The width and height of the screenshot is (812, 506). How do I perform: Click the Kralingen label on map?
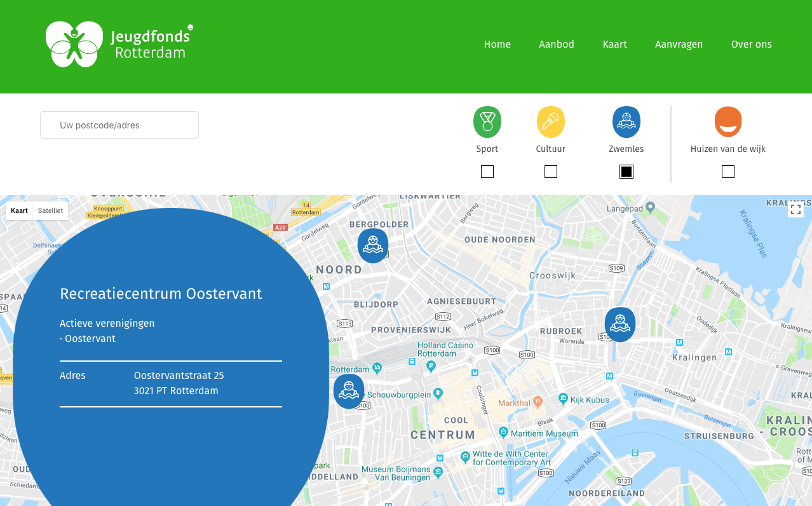click(x=694, y=357)
